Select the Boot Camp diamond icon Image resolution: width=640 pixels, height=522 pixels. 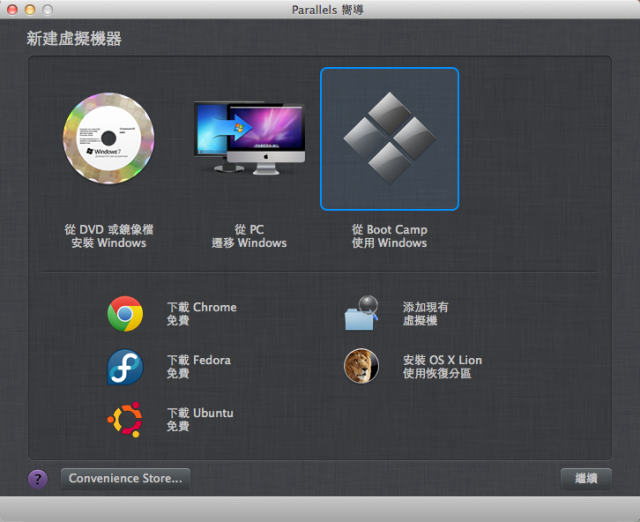(x=390, y=138)
